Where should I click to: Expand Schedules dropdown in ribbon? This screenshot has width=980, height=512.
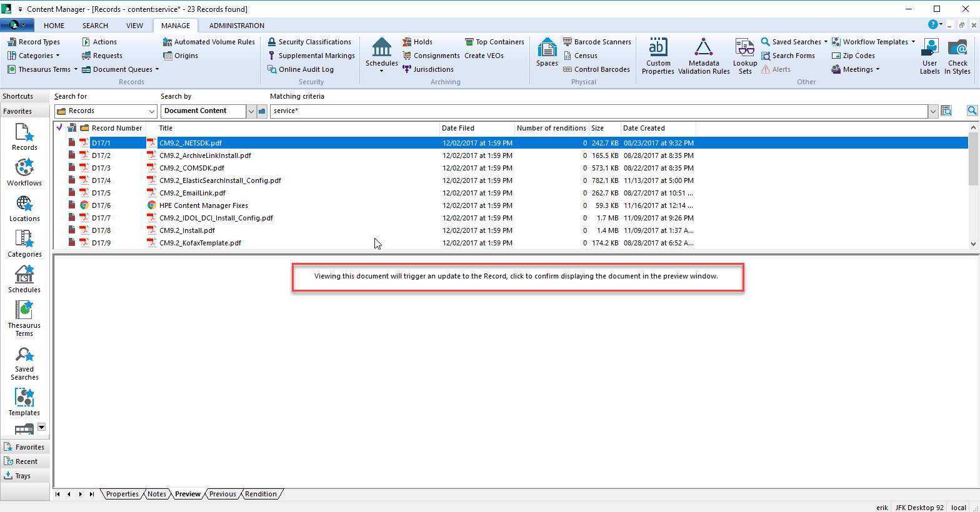[382, 71]
